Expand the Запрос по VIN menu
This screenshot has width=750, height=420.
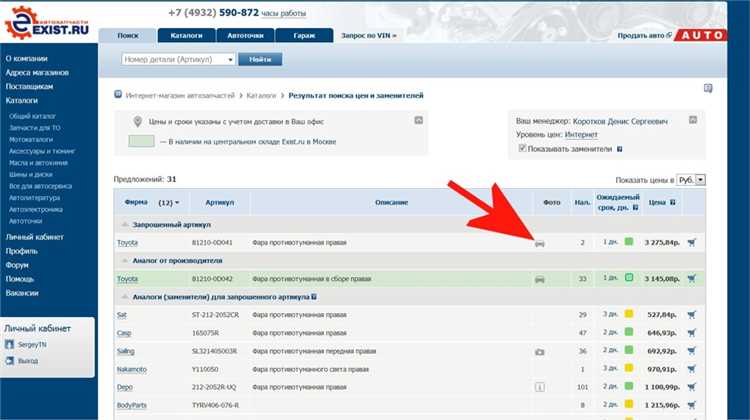[x=369, y=35]
